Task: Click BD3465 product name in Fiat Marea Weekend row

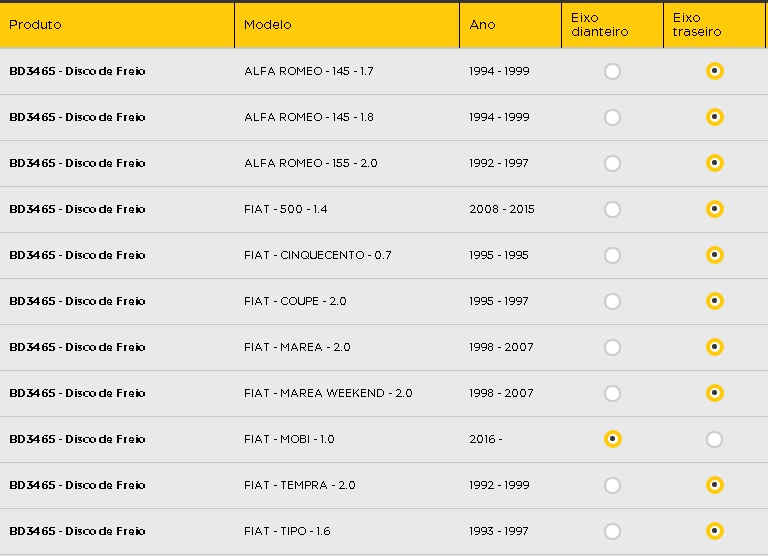Action: click(77, 394)
